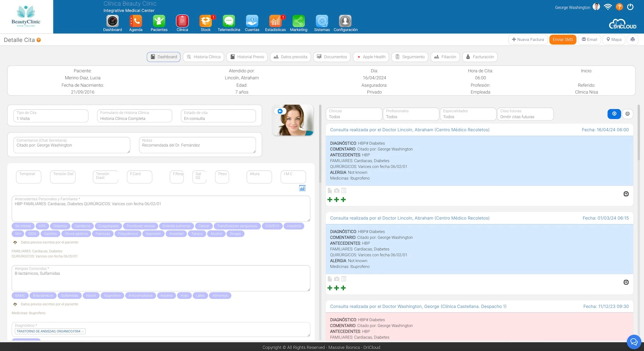Open the Especialidades filter dropdown
Image resolution: width=644 pixels, height=351 pixels.
point(468,114)
